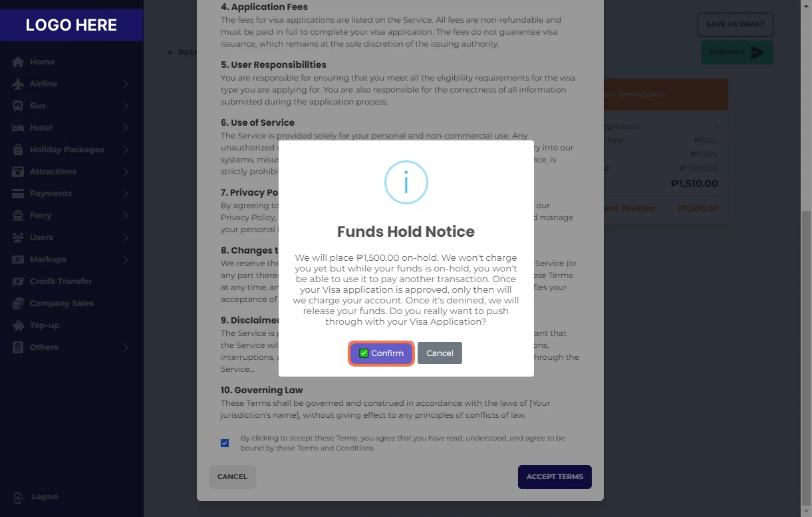
Task: Click the Airline plane icon
Action: 18,84
